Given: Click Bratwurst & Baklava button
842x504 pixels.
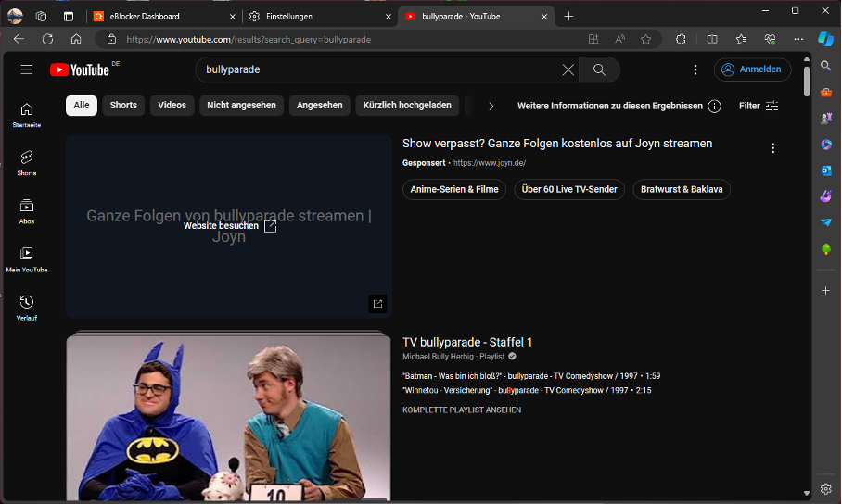Looking at the screenshot, I should point(682,190).
